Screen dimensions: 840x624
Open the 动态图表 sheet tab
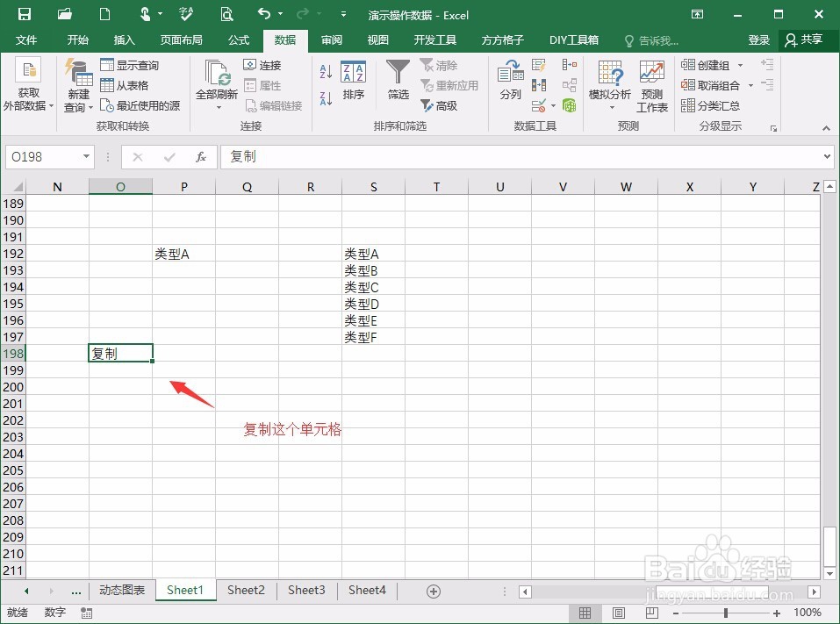click(122, 590)
